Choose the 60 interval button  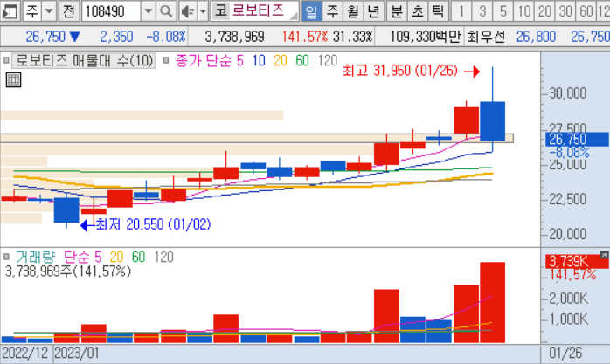pos(586,11)
